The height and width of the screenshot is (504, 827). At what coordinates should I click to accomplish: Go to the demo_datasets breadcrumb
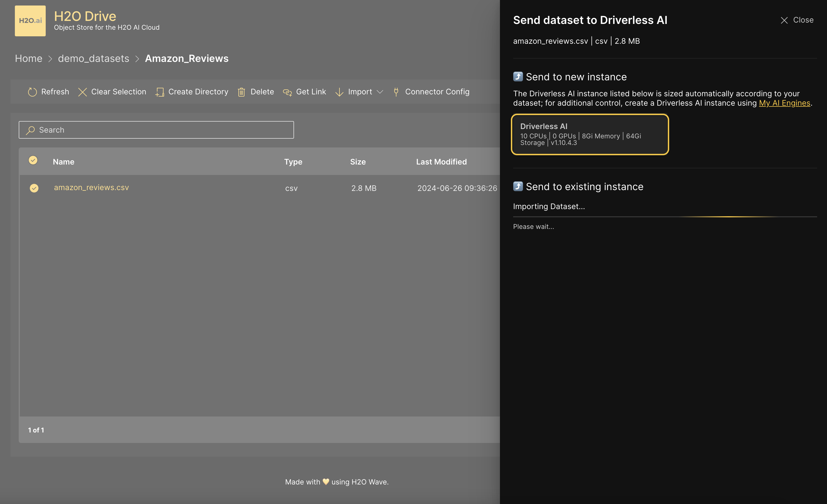point(93,59)
